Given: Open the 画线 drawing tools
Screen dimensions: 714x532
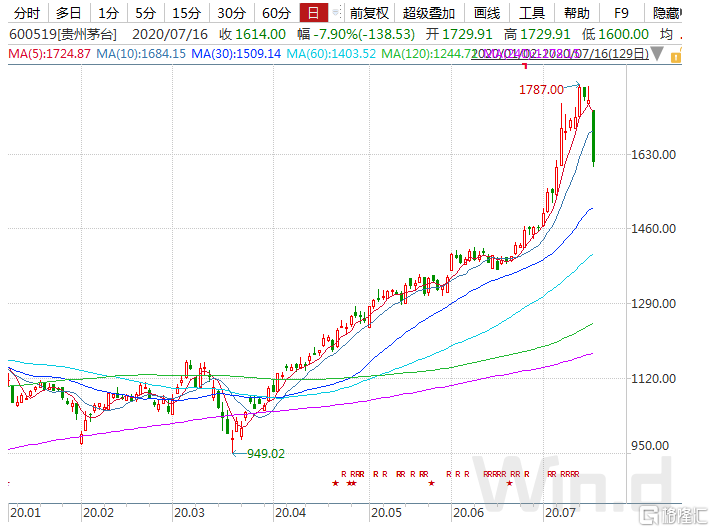Looking at the screenshot, I should coord(487,13).
